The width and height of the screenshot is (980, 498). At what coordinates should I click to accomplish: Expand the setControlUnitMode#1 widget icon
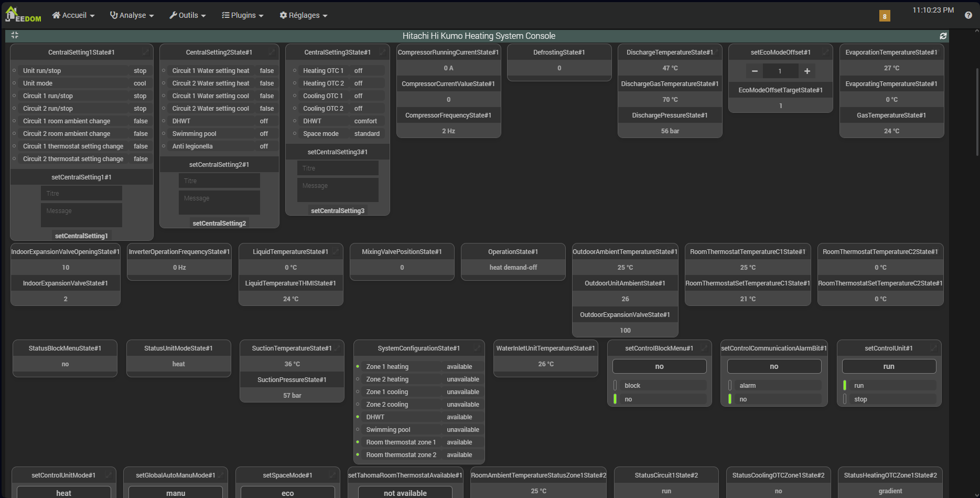(109, 475)
